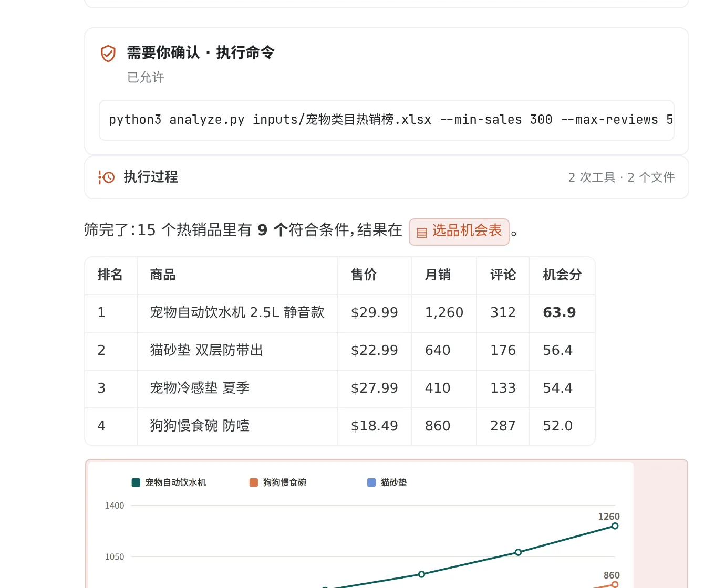Select the 宠物冷感垫 夏季 cell
Image resolution: width=725 pixels, height=588 pixels.
(x=237, y=388)
